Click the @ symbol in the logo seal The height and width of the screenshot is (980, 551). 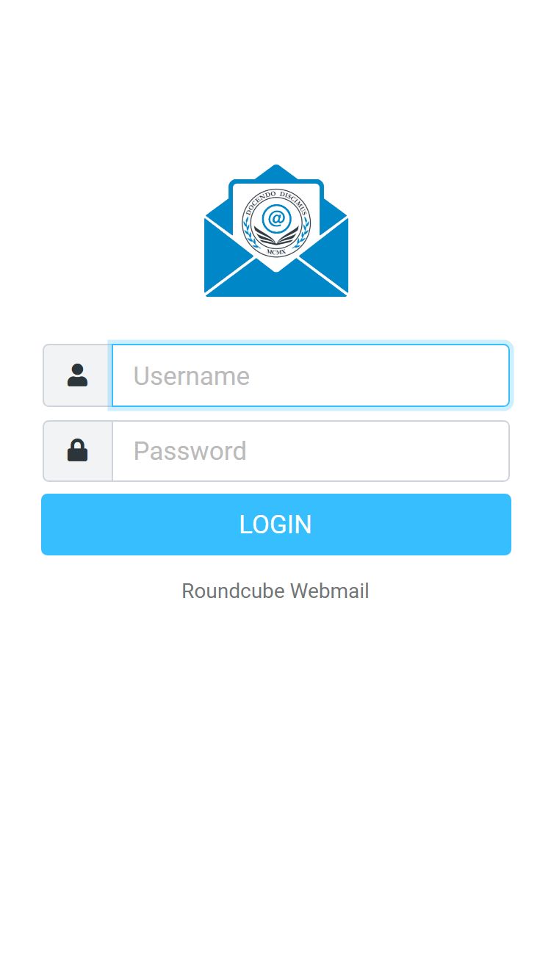(276, 218)
